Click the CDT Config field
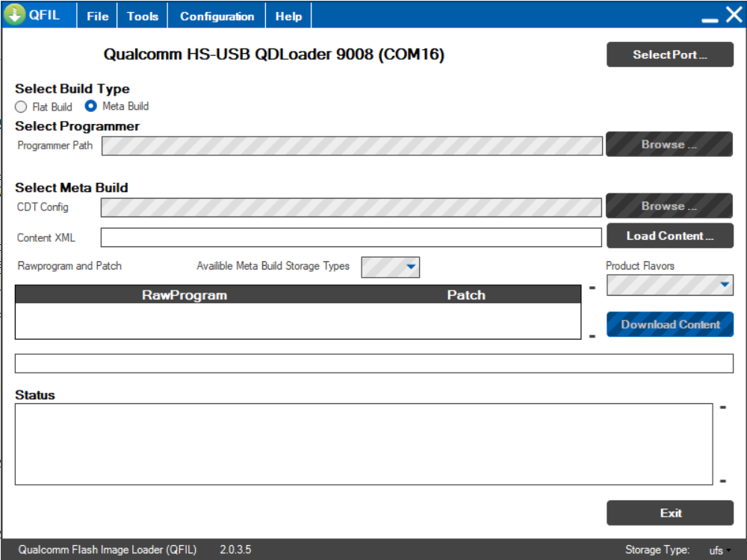Screen dimensions: 747x560 tap(351, 207)
